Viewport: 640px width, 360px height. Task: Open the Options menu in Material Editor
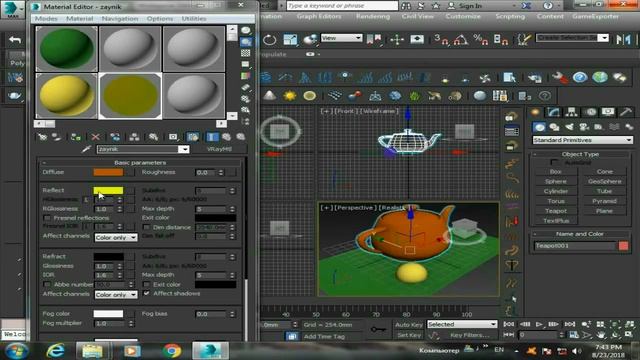point(160,18)
